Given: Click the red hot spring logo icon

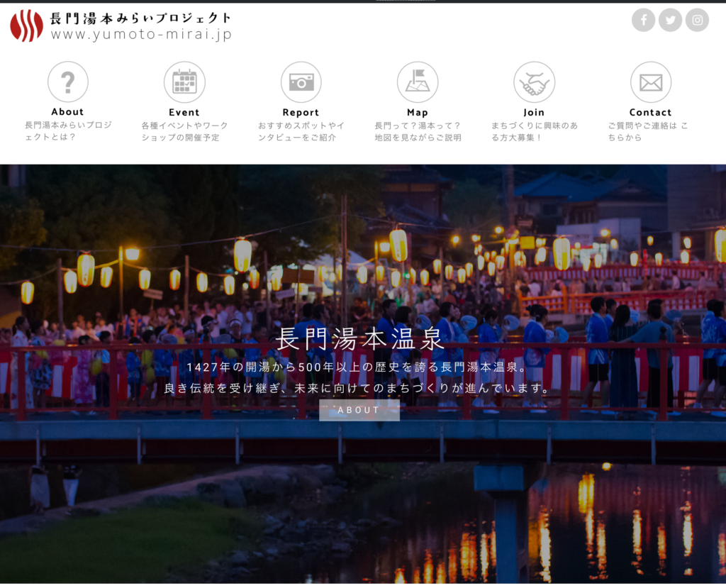Looking at the screenshot, I should click(26, 26).
